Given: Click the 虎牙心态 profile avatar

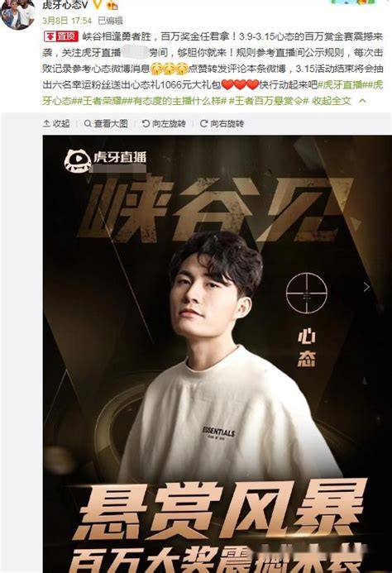Looking at the screenshot, I should coord(18,14).
